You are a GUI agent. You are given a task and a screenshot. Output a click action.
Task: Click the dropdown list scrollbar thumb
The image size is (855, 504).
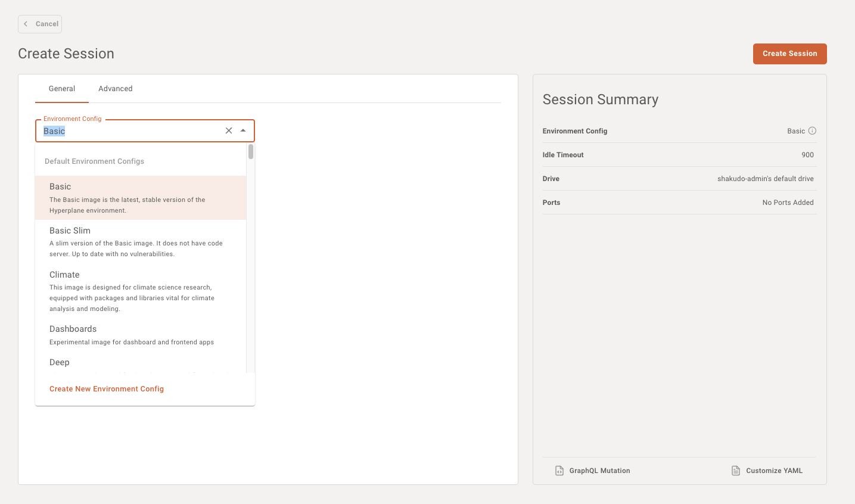251,152
